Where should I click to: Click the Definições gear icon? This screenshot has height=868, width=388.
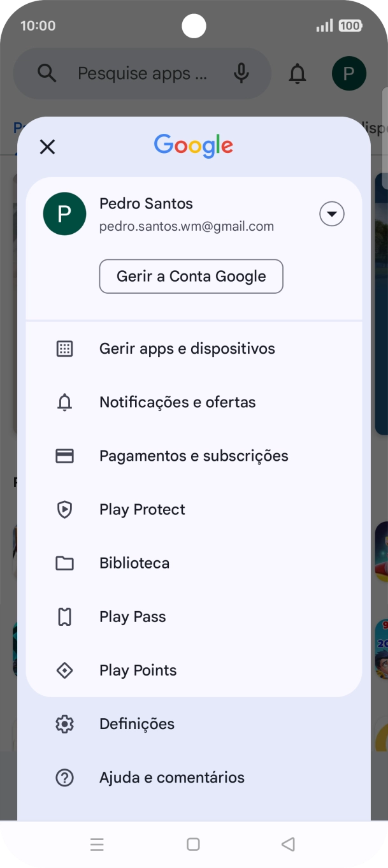(64, 723)
